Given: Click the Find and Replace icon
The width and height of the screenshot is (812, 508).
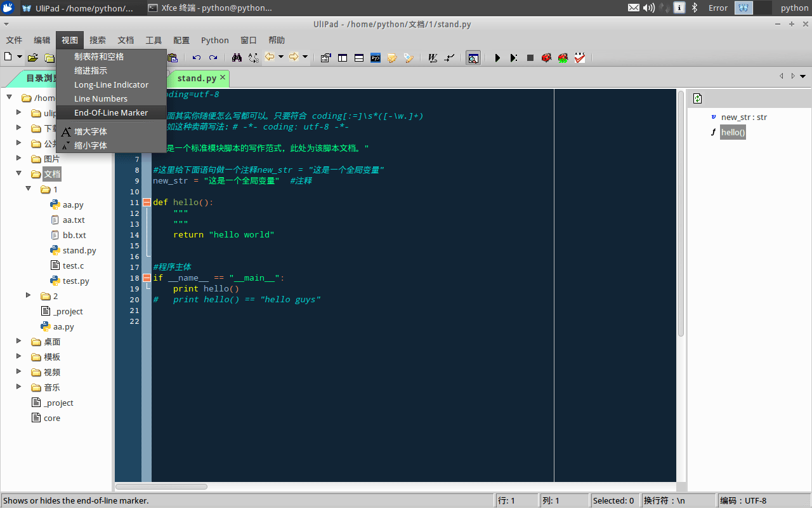Looking at the screenshot, I should 253,58.
